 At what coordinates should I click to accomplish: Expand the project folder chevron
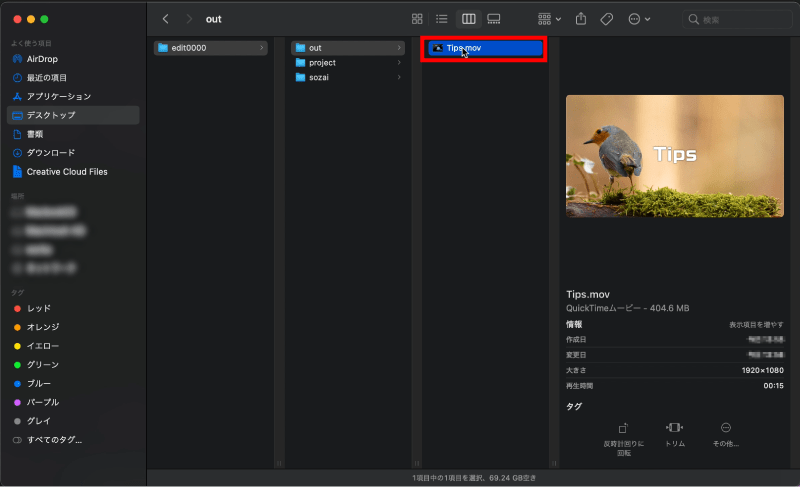pyautogui.click(x=399, y=62)
